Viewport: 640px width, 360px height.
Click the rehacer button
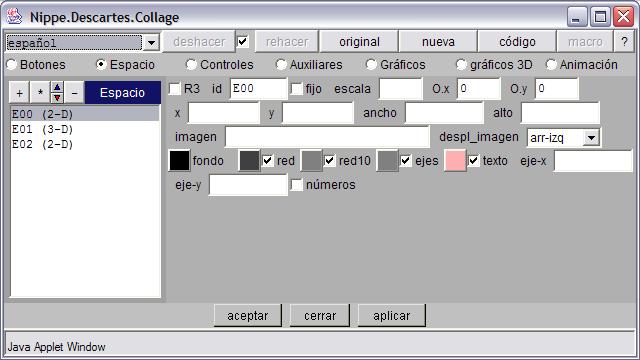pyautogui.click(x=287, y=42)
